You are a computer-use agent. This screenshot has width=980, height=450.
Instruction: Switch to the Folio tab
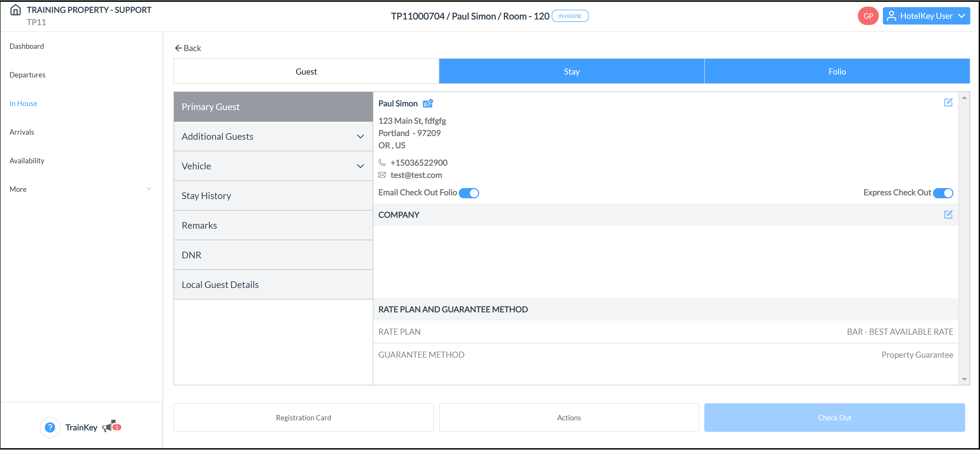click(837, 71)
